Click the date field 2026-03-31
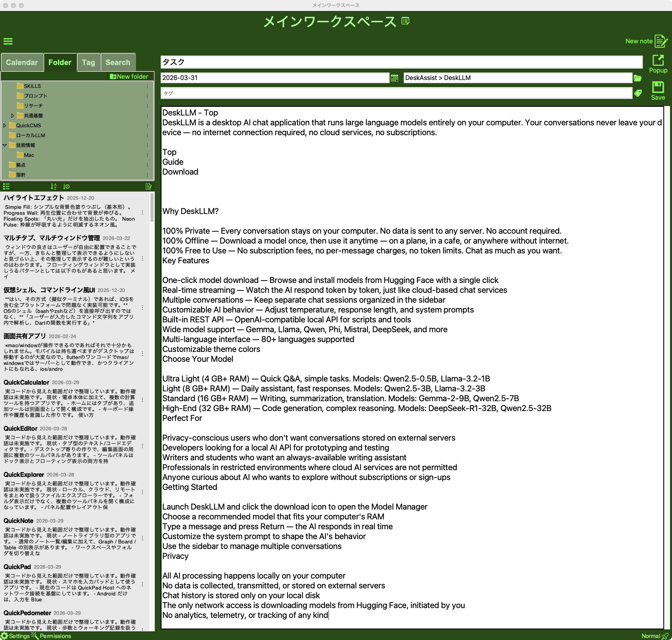This screenshot has height=640, width=672. pos(275,78)
